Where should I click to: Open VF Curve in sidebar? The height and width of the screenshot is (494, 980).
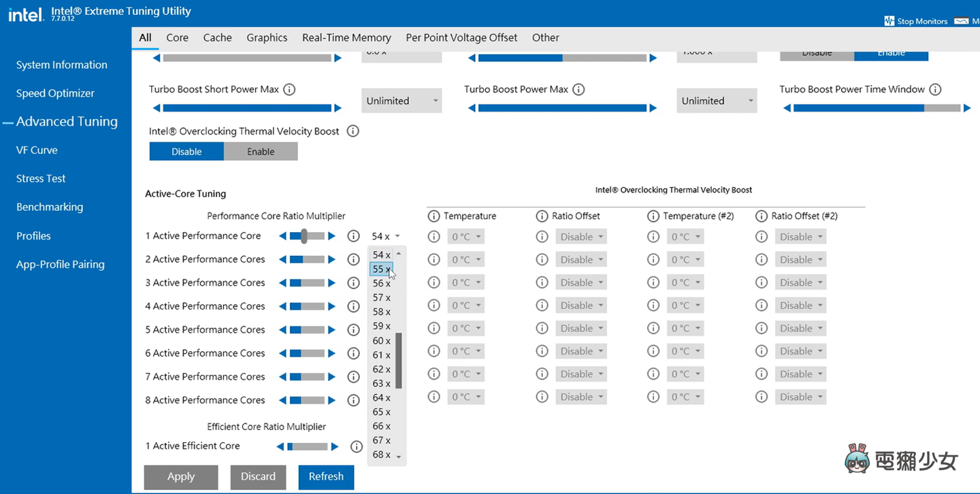[37, 150]
